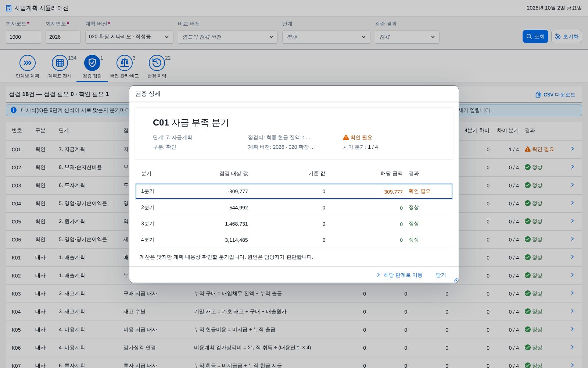This screenshot has width=588, height=368.
Task: Open row K05 detail arrow
Action: click(573, 329)
